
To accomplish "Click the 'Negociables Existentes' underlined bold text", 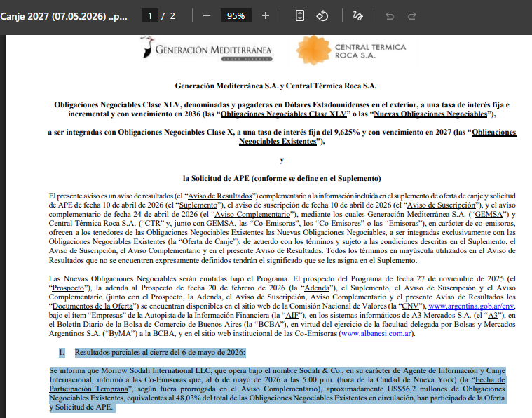I will pyautogui.click(x=278, y=141).
